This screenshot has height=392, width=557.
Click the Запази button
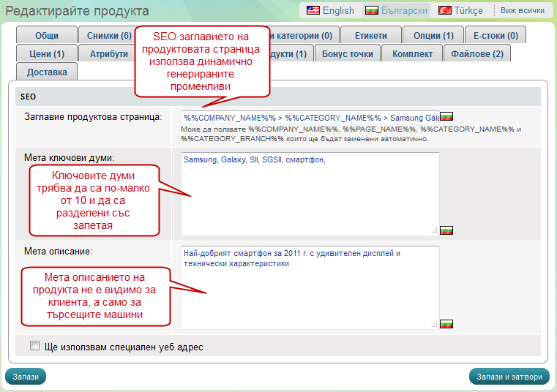point(26,377)
